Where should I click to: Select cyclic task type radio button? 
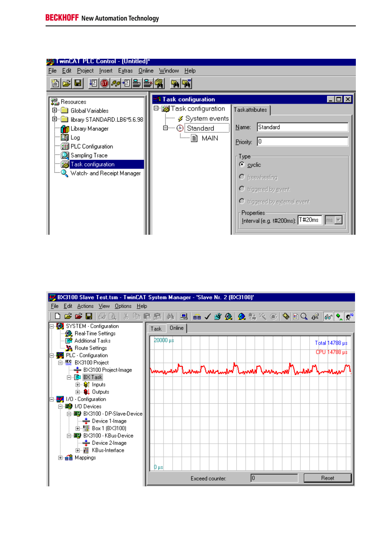(x=242, y=164)
